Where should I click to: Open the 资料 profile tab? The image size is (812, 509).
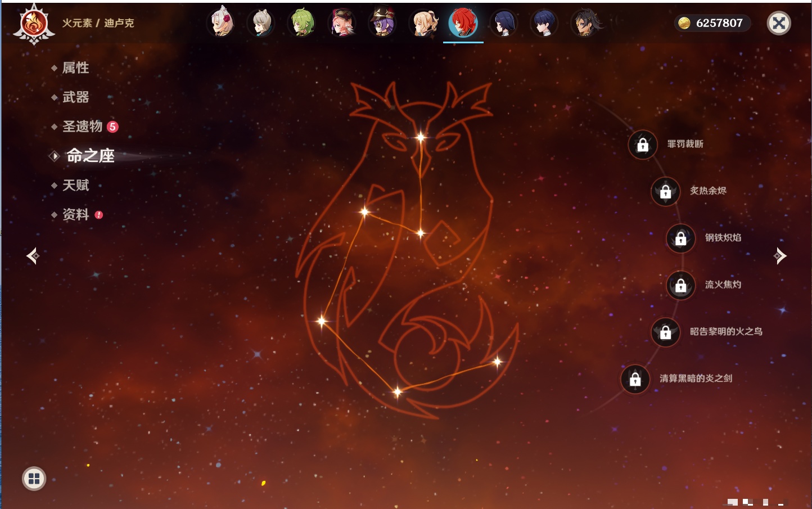pyautogui.click(x=75, y=214)
